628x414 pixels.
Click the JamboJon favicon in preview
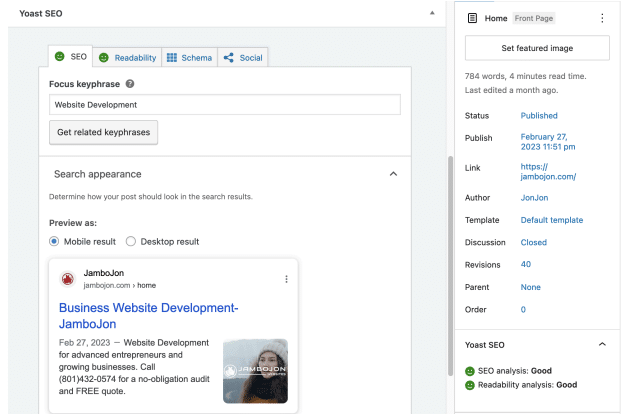68,279
